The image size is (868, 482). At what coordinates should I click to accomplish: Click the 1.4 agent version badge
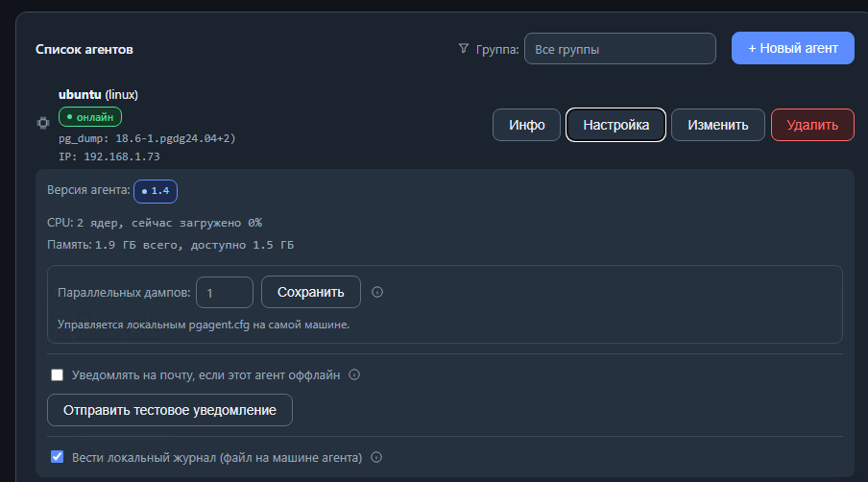[156, 191]
